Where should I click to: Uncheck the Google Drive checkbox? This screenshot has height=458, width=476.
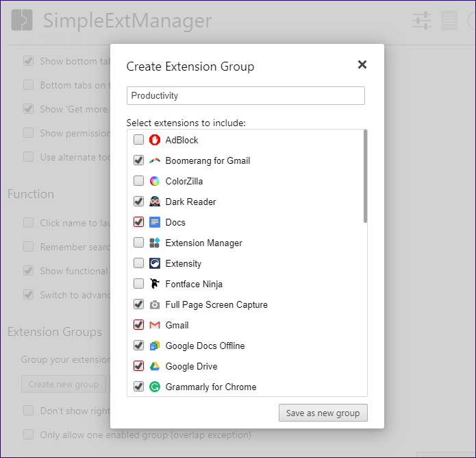tap(139, 366)
